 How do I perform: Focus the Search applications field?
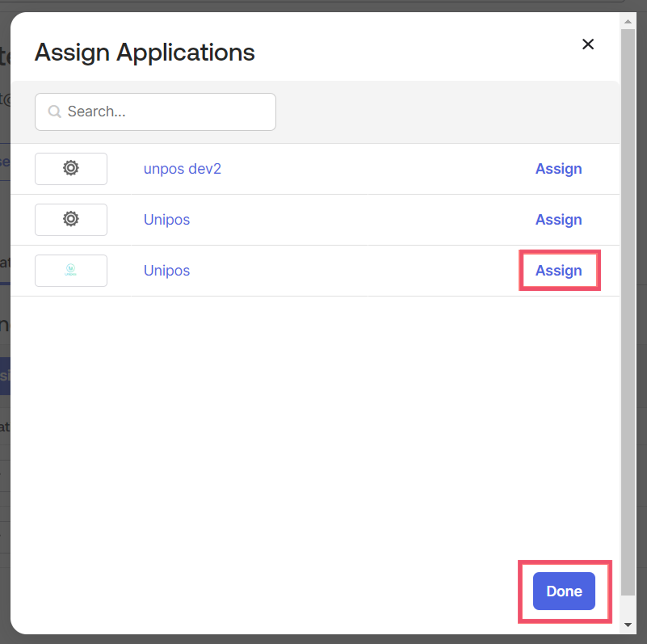tap(156, 112)
